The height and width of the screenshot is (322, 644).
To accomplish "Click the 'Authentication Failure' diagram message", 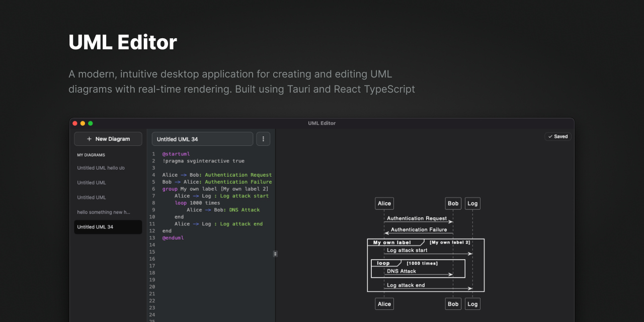I will (x=419, y=230).
